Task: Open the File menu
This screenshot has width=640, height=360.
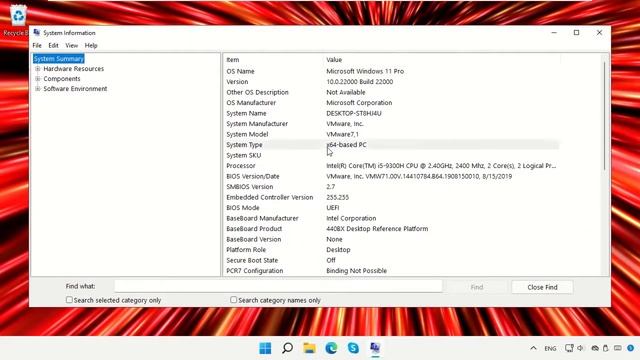Action: click(x=37, y=45)
